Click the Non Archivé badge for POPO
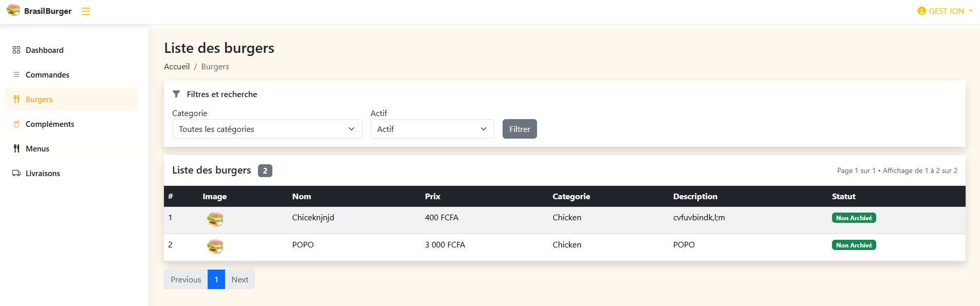The image size is (980, 306). [854, 245]
